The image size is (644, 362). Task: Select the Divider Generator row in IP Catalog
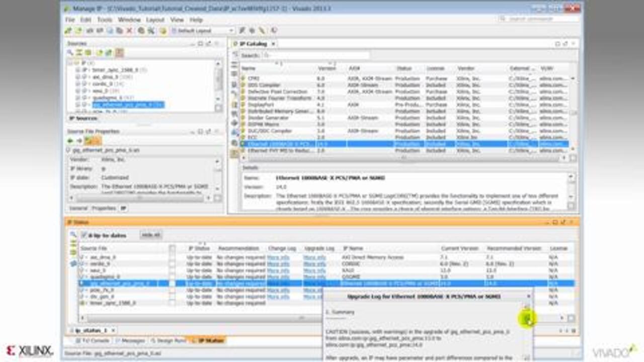405,118
